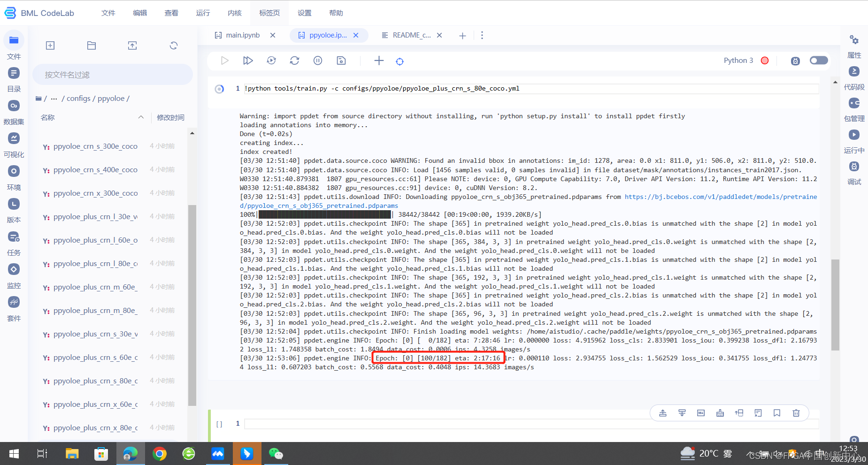
Task: Open the 标签页 menu
Action: click(x=269, y=13)
